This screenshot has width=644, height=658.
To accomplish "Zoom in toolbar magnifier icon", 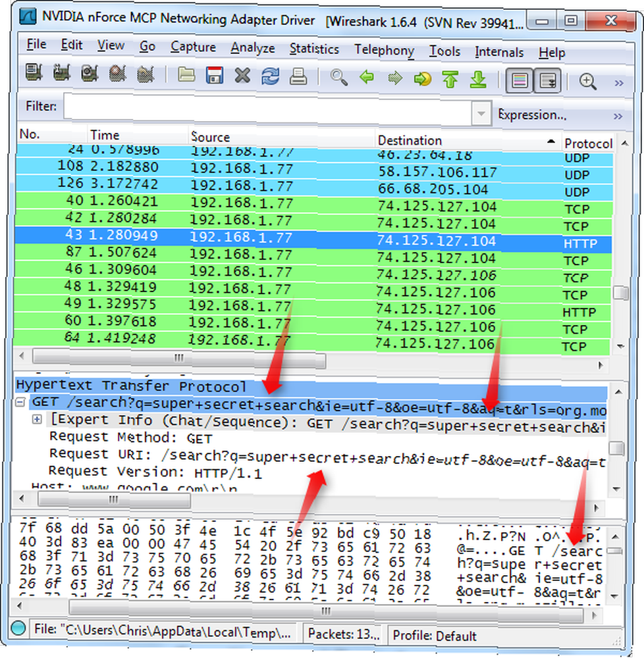I will click(588, 81).
